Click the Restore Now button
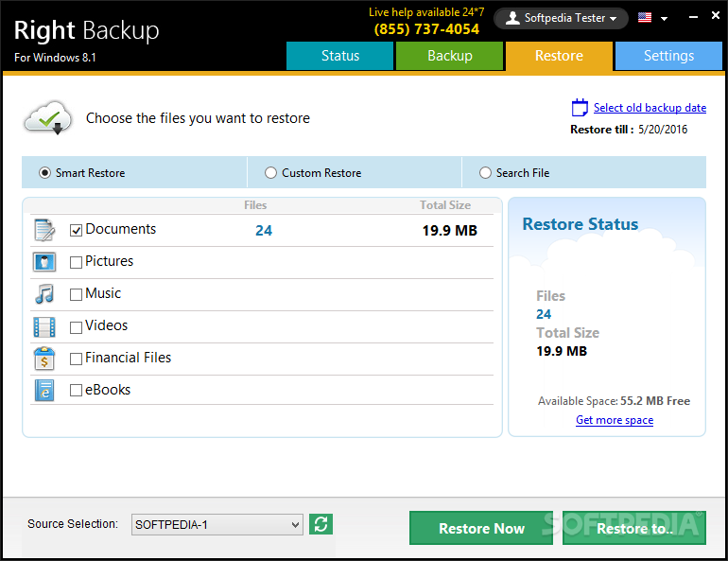728x561 pixels. [481, 528]
